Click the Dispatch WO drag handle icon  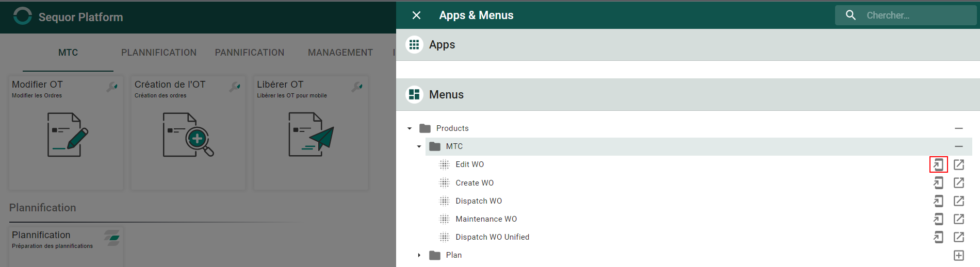click(x=444, y=201)
